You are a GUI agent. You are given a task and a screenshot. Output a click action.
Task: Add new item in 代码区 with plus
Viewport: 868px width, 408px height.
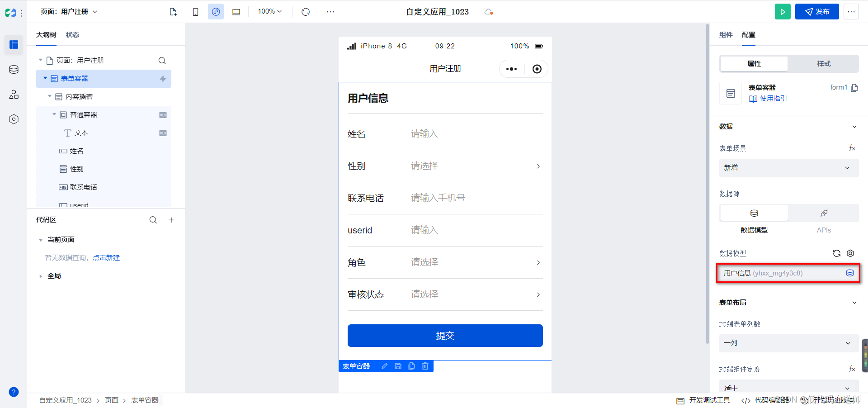point(171,220)
